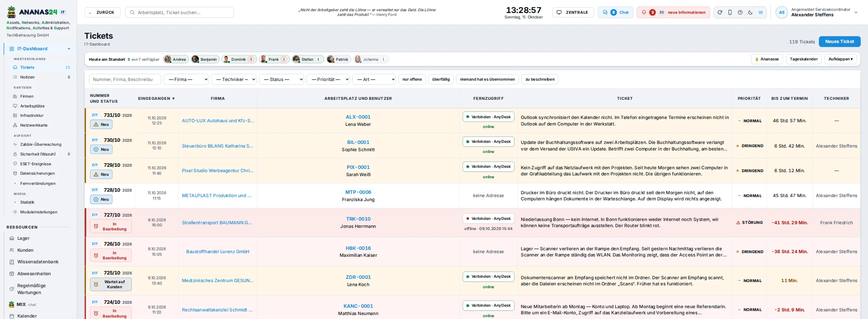Click the hamburger menu lines icon

coord(761,12)
